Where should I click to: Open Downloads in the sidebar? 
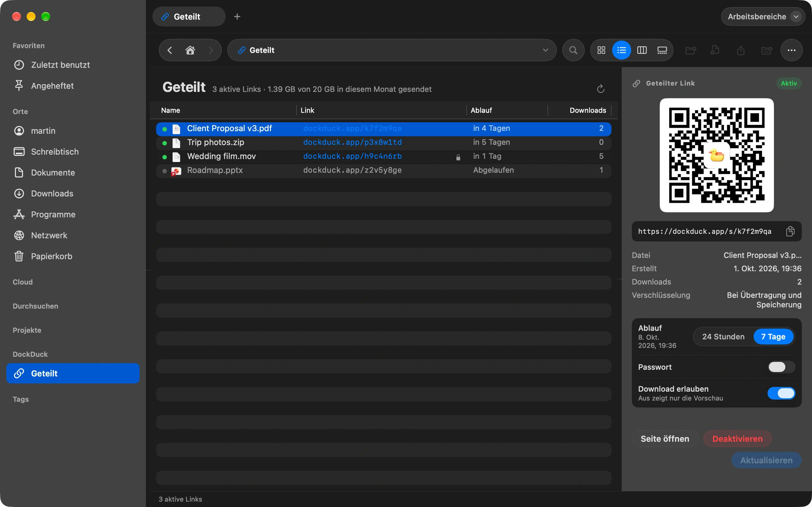point(52,194)
